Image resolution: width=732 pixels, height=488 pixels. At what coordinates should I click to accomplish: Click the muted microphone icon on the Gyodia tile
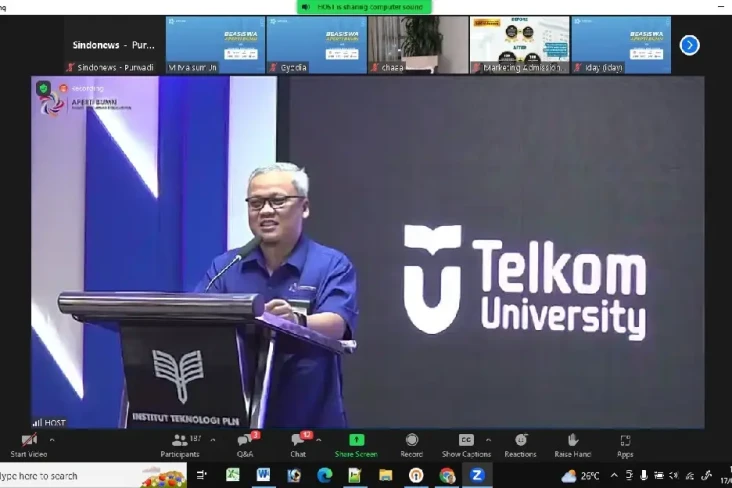click(274, 68)
